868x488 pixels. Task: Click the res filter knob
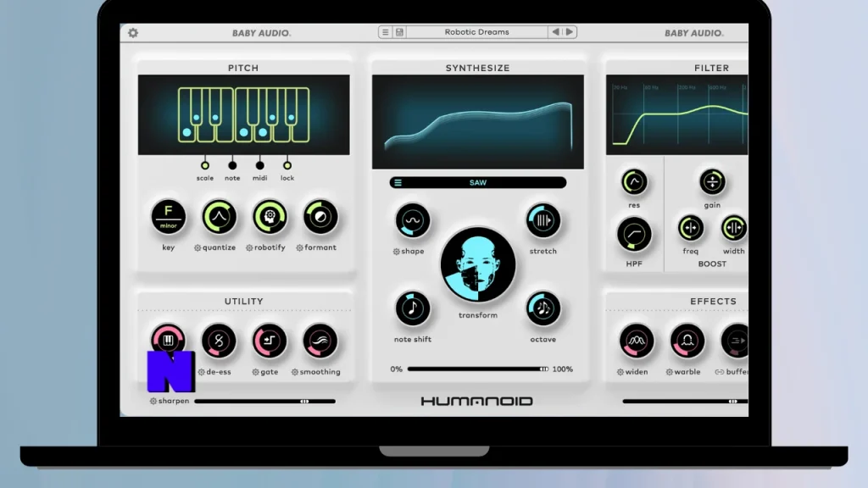[x=634, y=182]
